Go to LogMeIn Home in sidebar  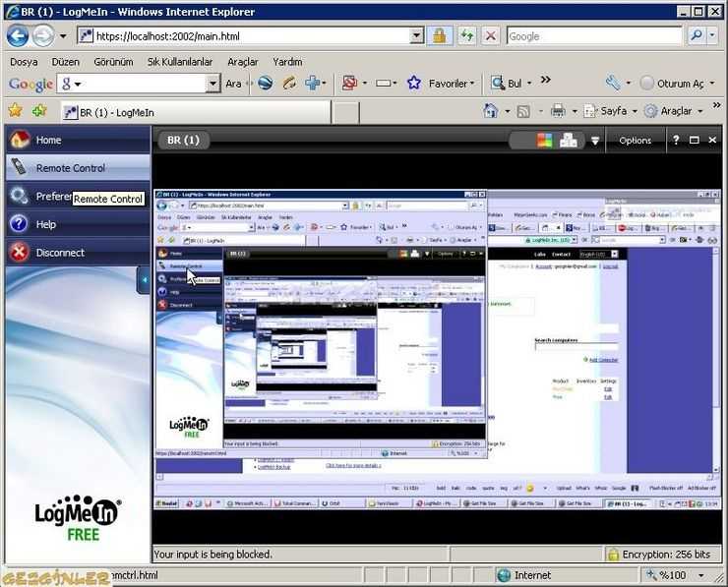click(x=78, y=140)
